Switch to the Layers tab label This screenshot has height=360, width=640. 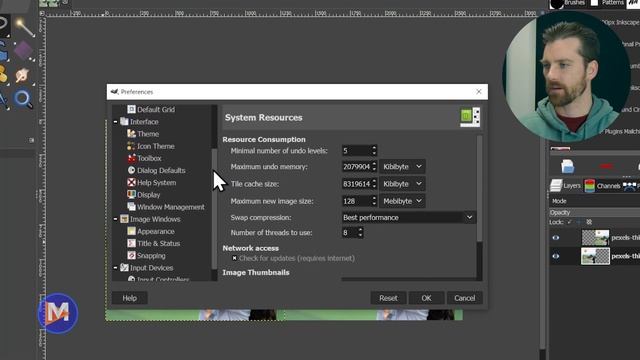pyautogui.click(x=571, y=186)
